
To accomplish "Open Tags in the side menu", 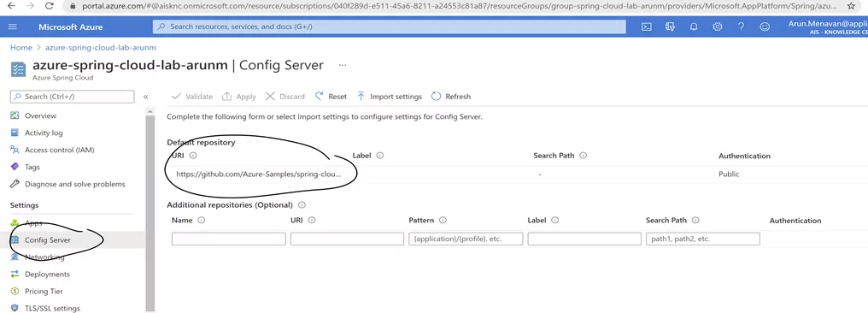I will [x=32, y=167].
